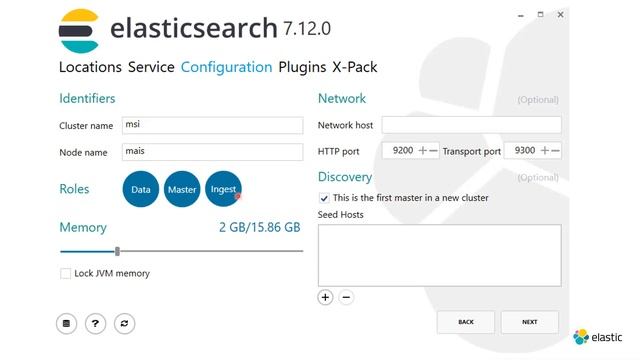Maximize the installer window
Screen dimensions: 640x360
(540, 15)
